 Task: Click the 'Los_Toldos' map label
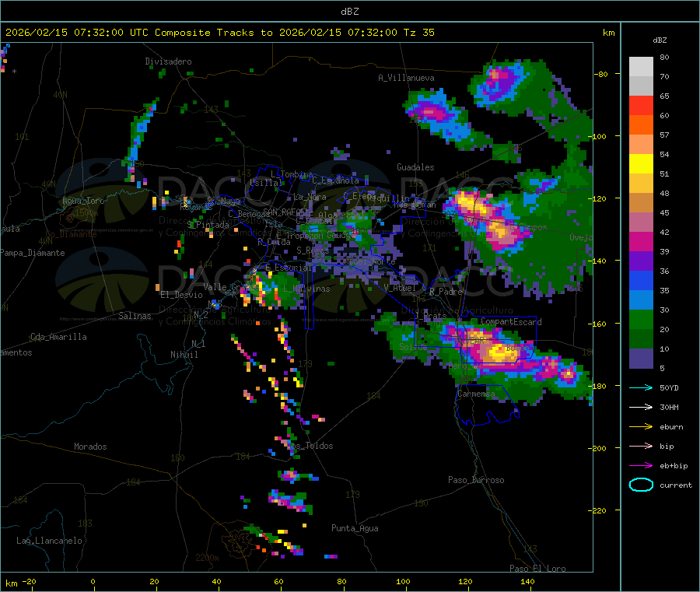[x=310, y=446]
